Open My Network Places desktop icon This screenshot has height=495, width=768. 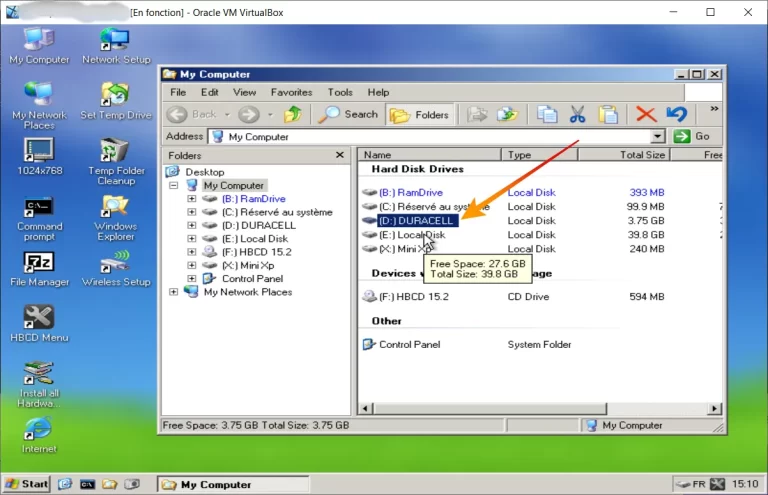[39, 105]
